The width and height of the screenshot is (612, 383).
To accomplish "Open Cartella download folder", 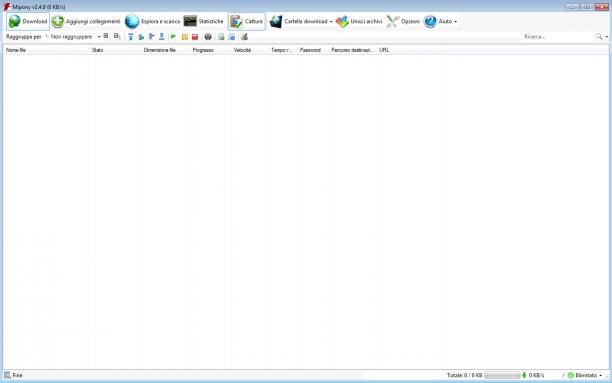I will click(x=299, y=21).
